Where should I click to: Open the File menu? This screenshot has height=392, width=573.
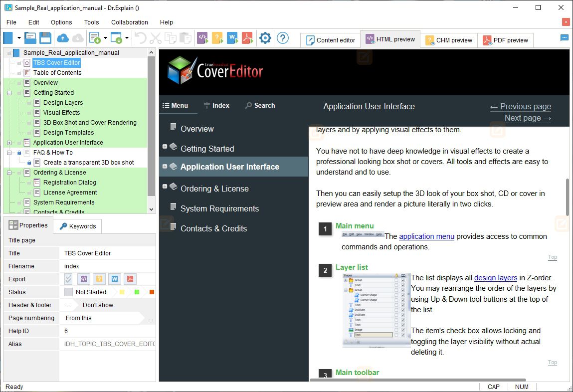pos(11,22)
